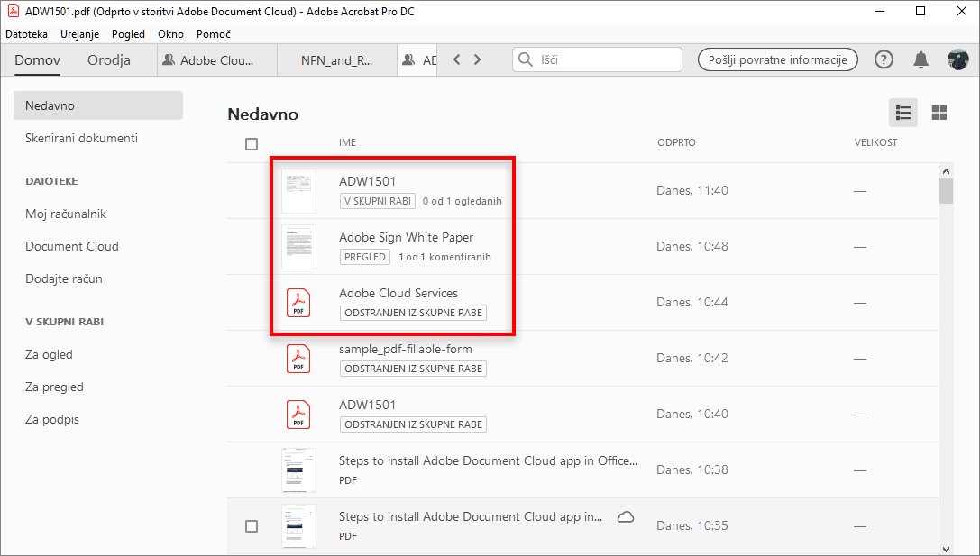The image size is (980, 556).
Task: Tick checkbox for the 10:35 Steps to install file
Action: [x=252, y=526]
